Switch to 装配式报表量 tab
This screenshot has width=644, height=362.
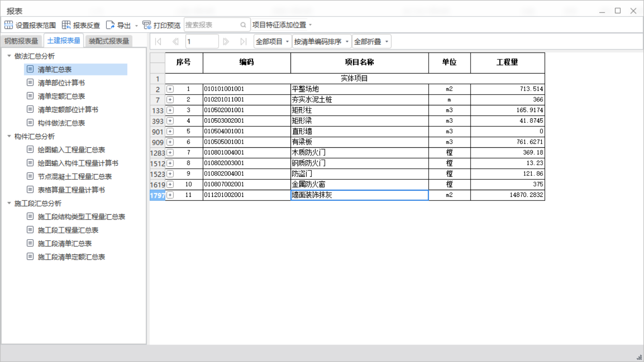[x=109, y=41]
